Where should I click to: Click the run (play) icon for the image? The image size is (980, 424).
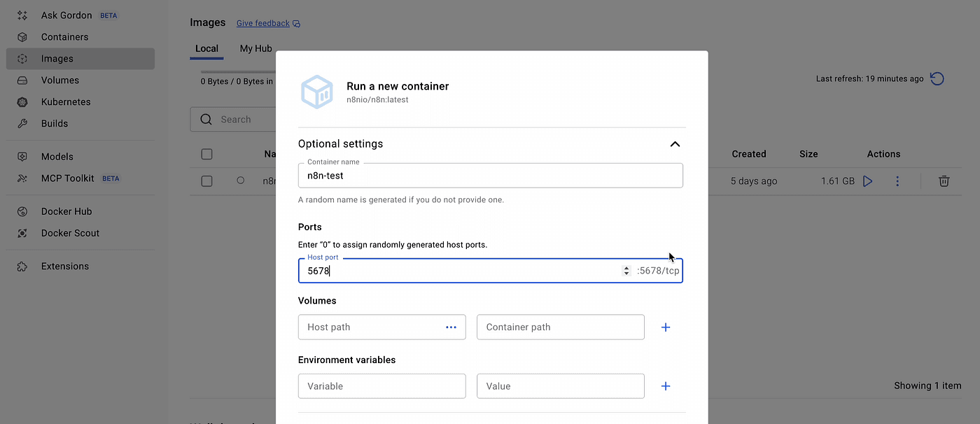pos(867,181)
